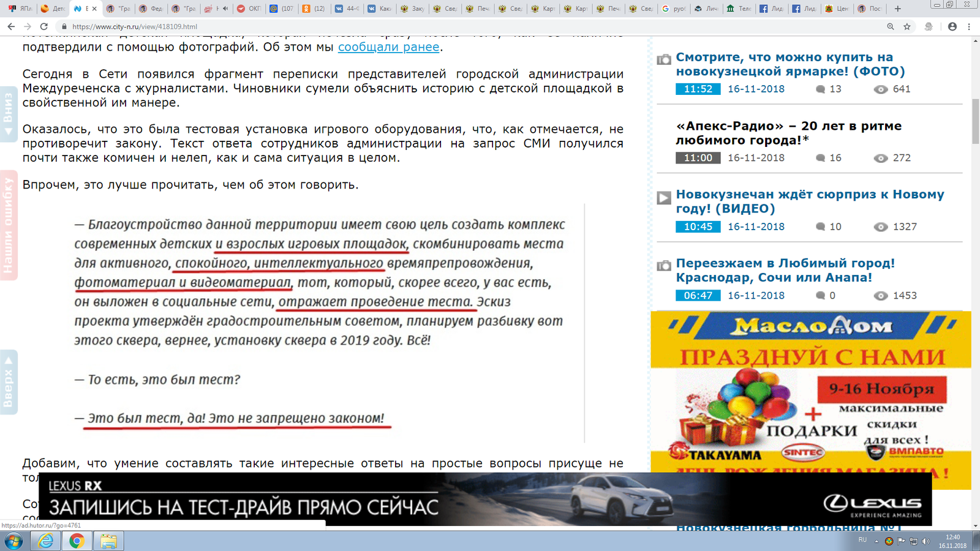Click the volume speaker icon in system tray
The height and width of the screenshot is (551, 980).
pos(925,541)
